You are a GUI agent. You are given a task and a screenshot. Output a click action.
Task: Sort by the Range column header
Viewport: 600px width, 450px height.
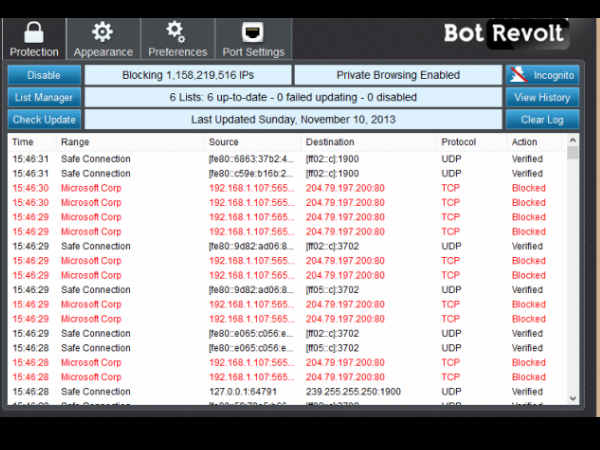point(75,142)
